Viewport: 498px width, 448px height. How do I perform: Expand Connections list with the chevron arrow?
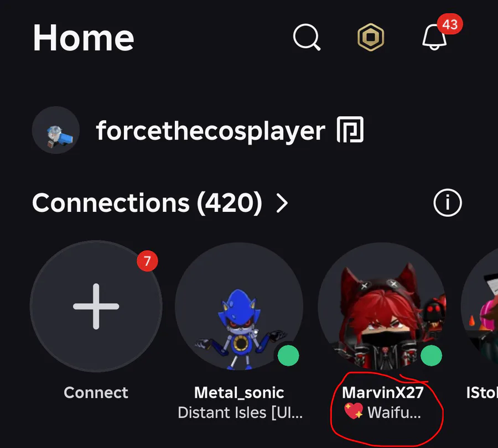click(x=282, y=204)
